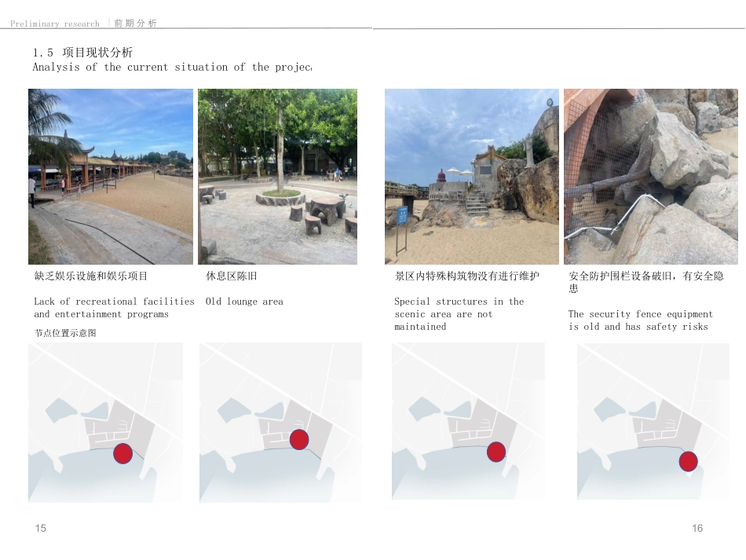The height and width of the screenshot is (560, 746).
Task: Click the first location map thumbnail
Action: [x=105, y=422]
